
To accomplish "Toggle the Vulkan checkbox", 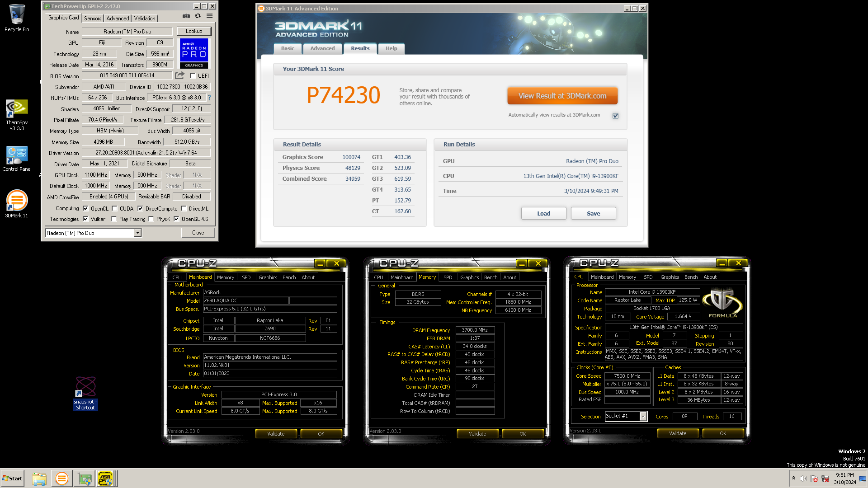I will (85, 219).
